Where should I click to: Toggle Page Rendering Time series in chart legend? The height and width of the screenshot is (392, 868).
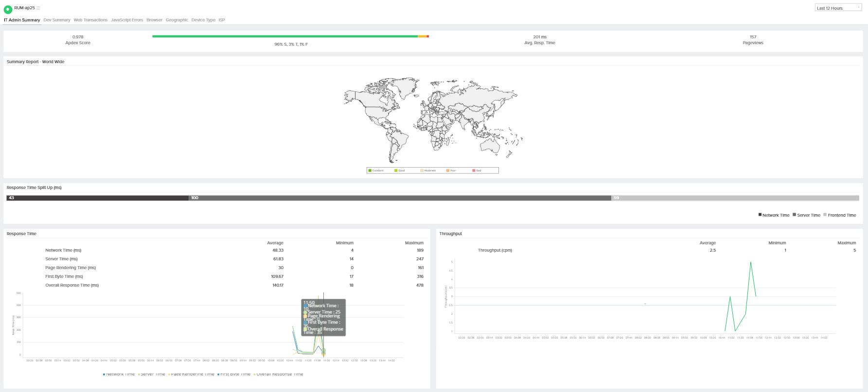click(191, 374)
